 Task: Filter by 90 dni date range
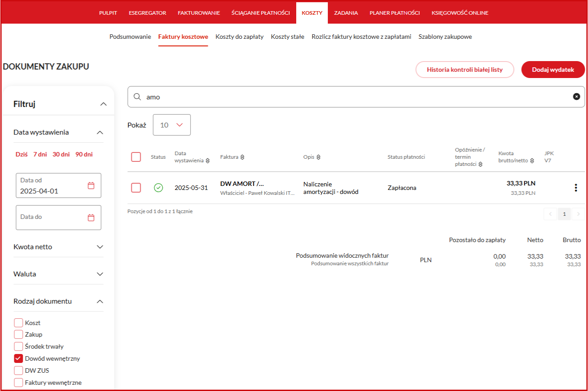click(84, 155)
